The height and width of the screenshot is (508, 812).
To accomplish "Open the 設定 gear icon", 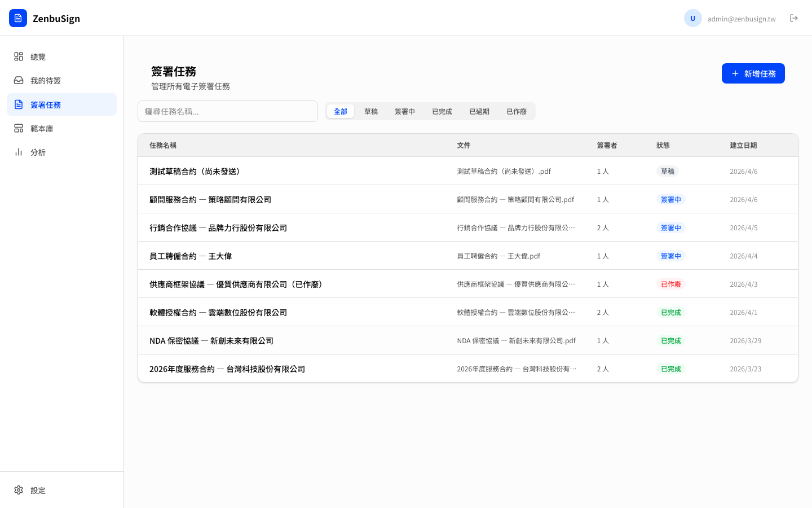I will (x=19, y=490).
